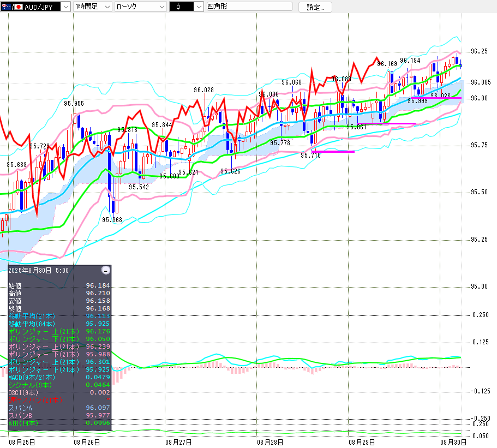This screenshot has height=448, width=497.
Task: Click the 遅行スパン(21本) row
Action: [x=59, y=400]
